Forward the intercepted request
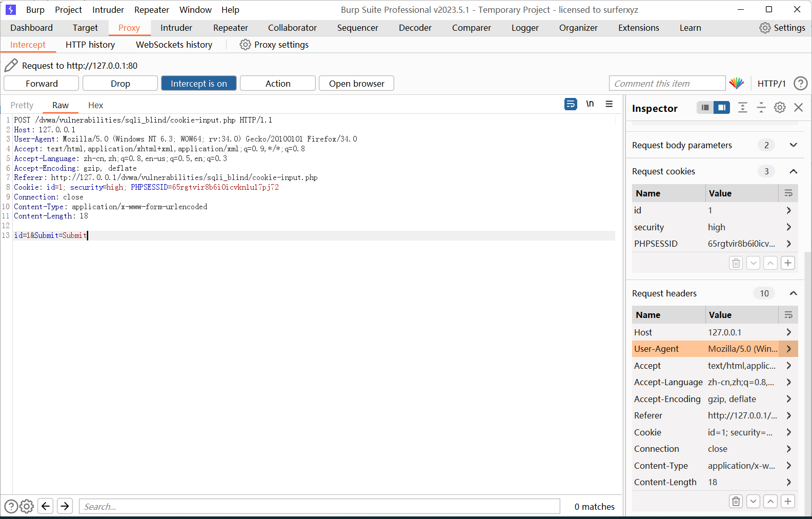Image resolution: width=812 pixels, height=519 pixels. (42, 83)
